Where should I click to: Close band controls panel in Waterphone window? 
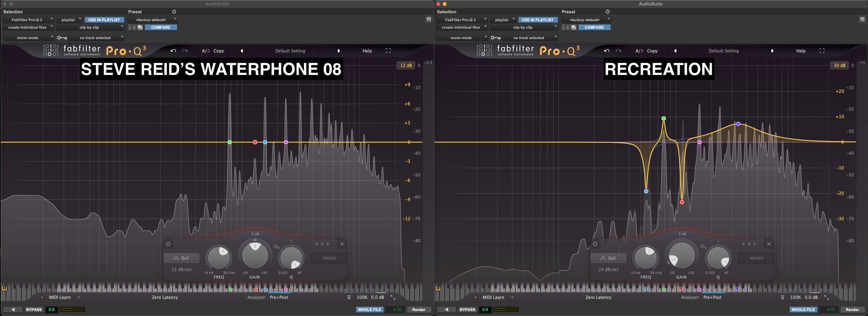pos(342,244)
